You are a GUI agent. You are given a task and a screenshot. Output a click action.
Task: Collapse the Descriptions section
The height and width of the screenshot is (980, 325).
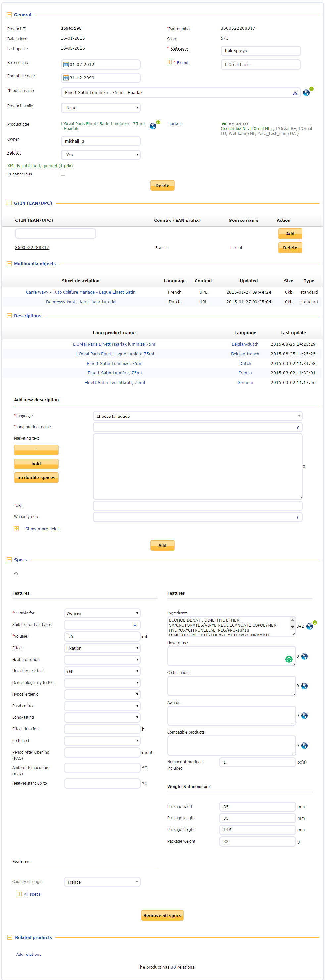[9, 316]
